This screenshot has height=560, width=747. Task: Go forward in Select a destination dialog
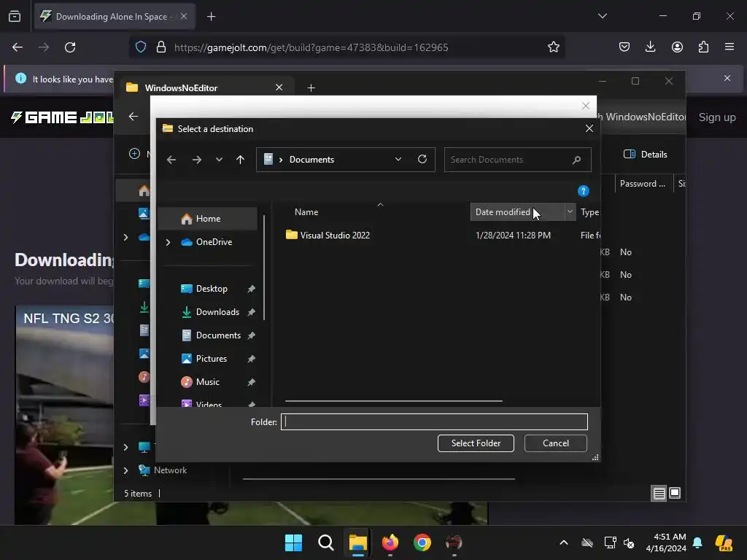[196, 160]
